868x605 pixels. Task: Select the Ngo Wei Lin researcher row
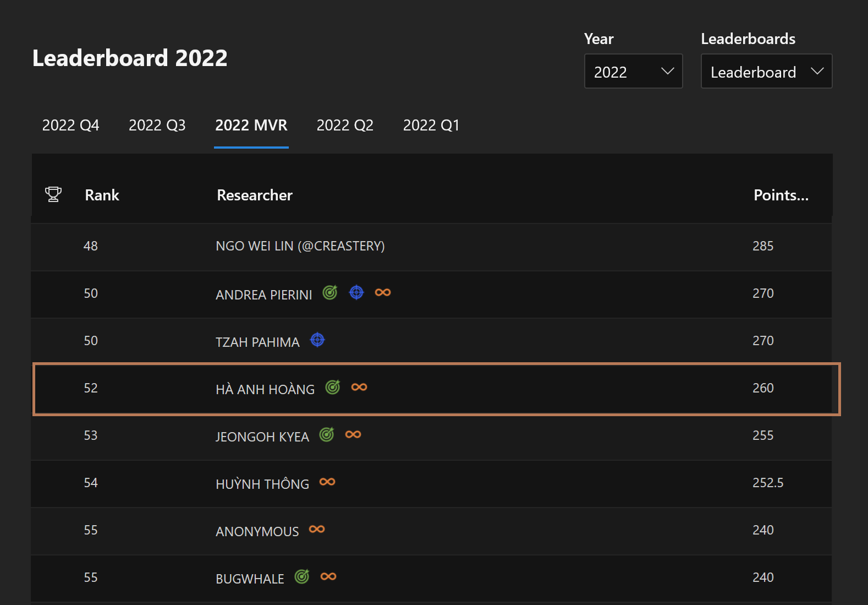[x=300, y=246]
